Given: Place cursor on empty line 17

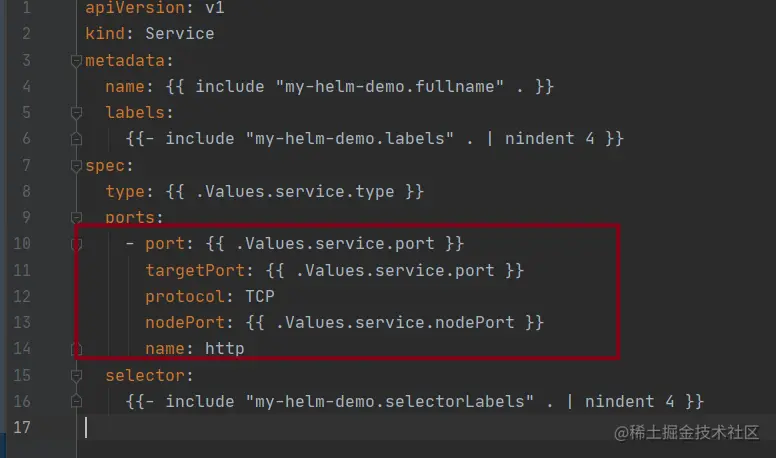Looking at the screenshot, I should 426,427.
